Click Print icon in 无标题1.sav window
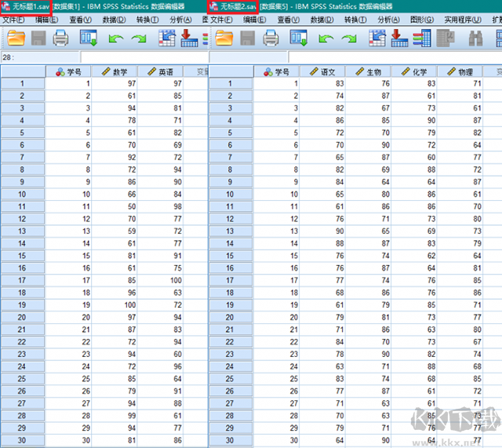The image size is (502, 448). (x=60, y=37)
